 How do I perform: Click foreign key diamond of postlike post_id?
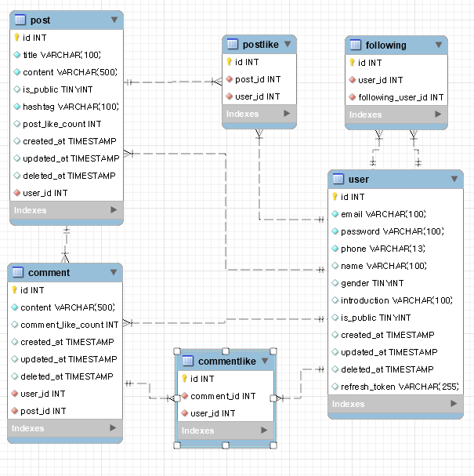(x=230, y=79)
